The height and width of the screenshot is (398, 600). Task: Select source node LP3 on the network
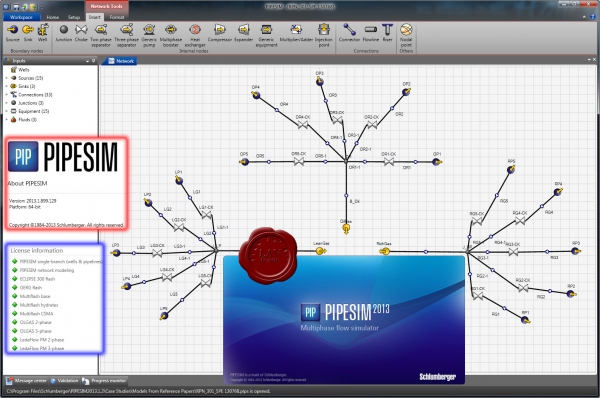pyautogui.click(x=116, y=253)
